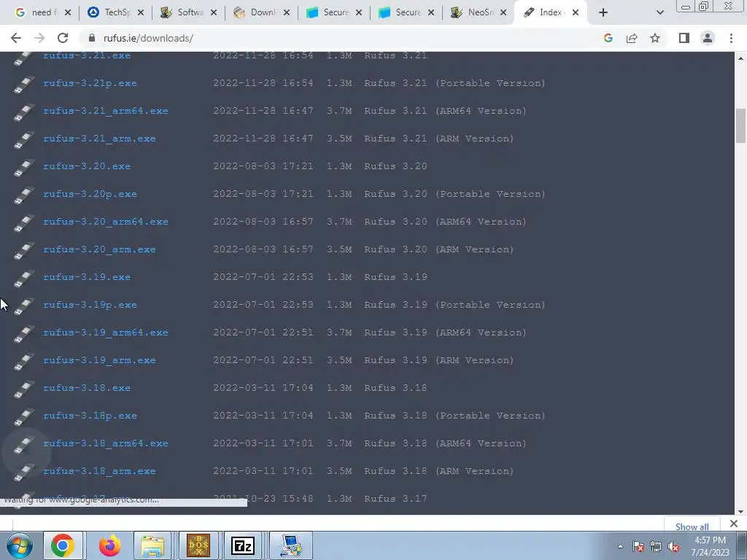Click the network tray icon
The image size is (747, 560).
coord(656,546)
